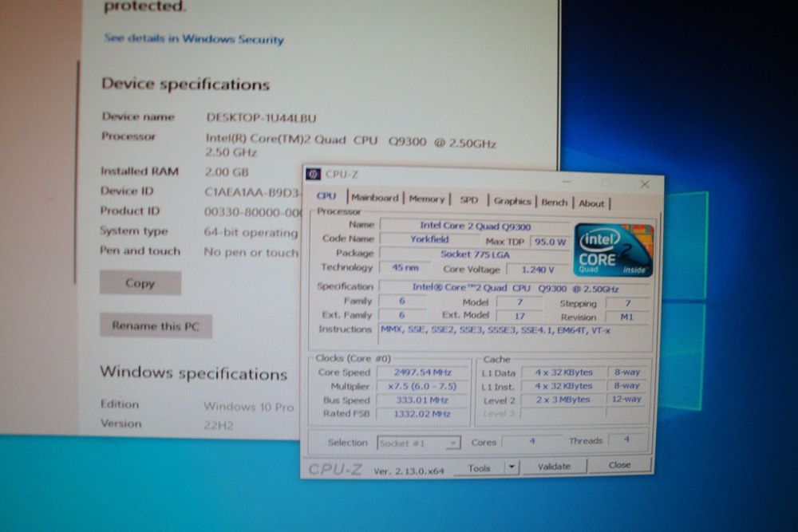Click the Bus Speed value 333.01 MHz

tap(422, 400)
